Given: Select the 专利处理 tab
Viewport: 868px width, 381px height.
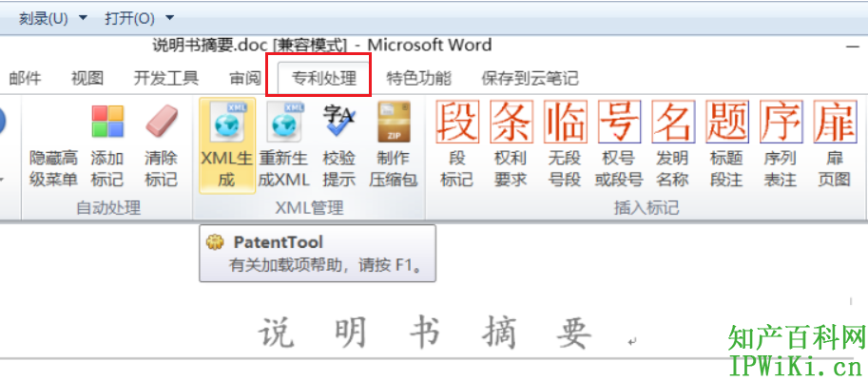Looking at the screenshot, I should click(x=324, y=79).
